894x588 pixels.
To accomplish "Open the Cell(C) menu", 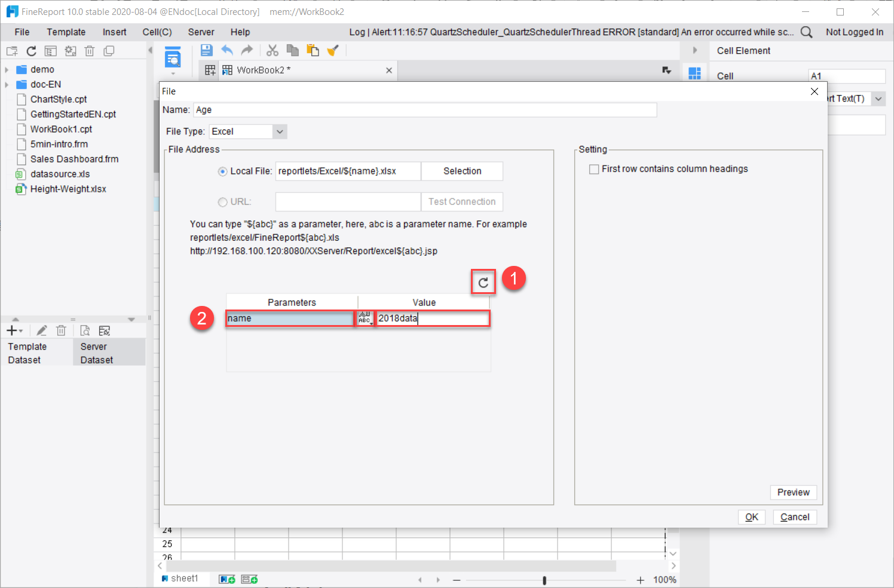I will tap(157, 32).
